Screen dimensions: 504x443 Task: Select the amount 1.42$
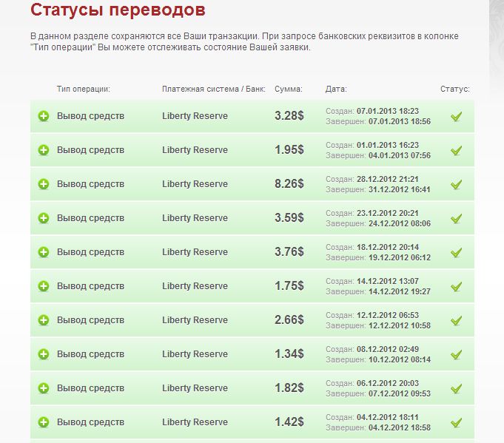pyautogui.click(x=289, y=422)
